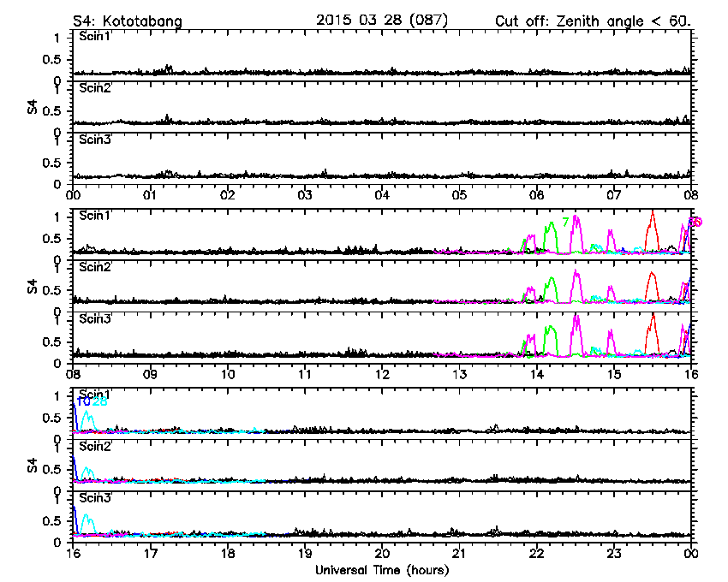Click the "Scin2" label in the 08–16 panel
This screenshot has height=582, width=728.
(95, 267)
